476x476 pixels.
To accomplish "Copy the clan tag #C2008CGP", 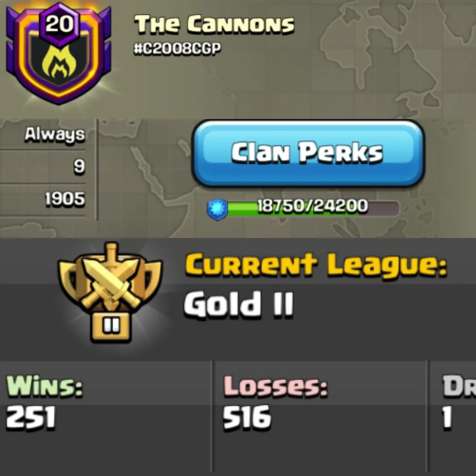I will pos(177,49).
